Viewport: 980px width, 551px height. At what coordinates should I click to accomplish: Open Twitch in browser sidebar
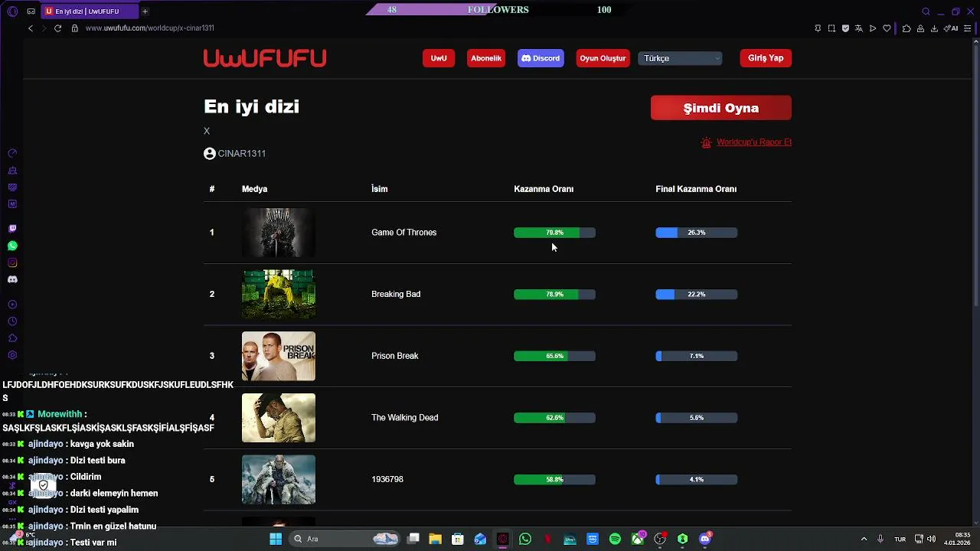[12, 229]
